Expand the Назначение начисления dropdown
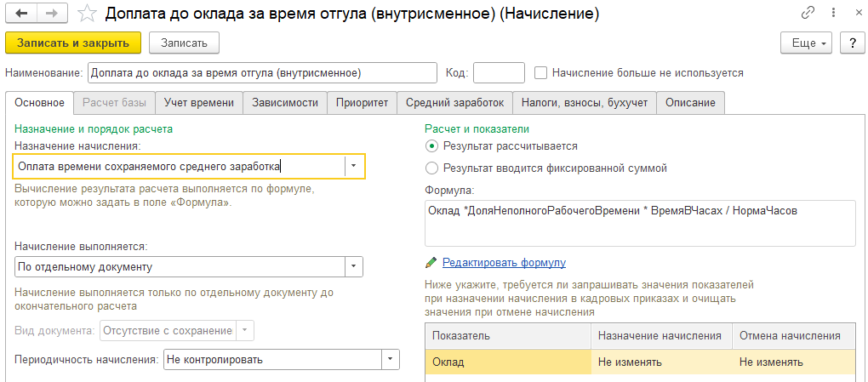868x382 pixels. point(354,167)
